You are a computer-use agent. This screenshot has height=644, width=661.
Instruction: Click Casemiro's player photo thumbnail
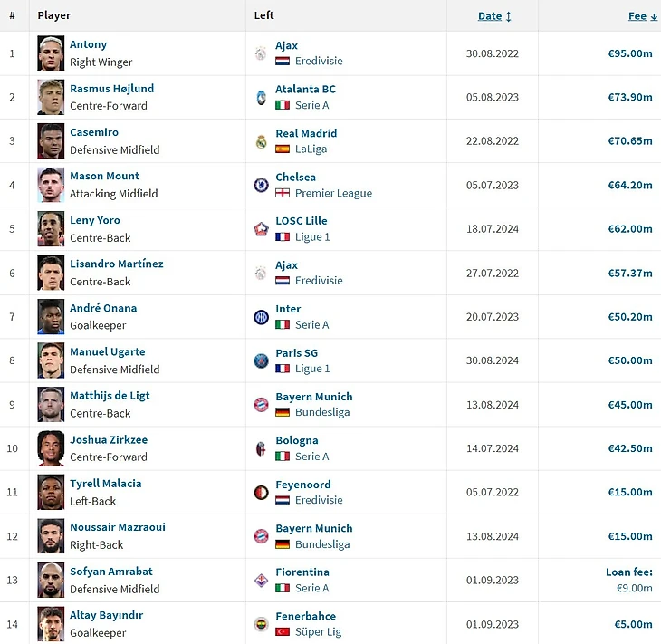tap(51, 141)
